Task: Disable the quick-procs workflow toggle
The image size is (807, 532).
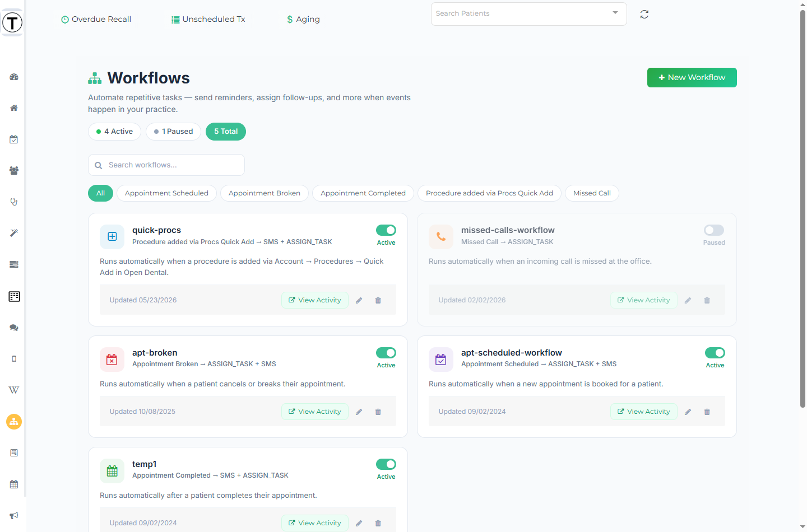Action: (x=386, y=230)
